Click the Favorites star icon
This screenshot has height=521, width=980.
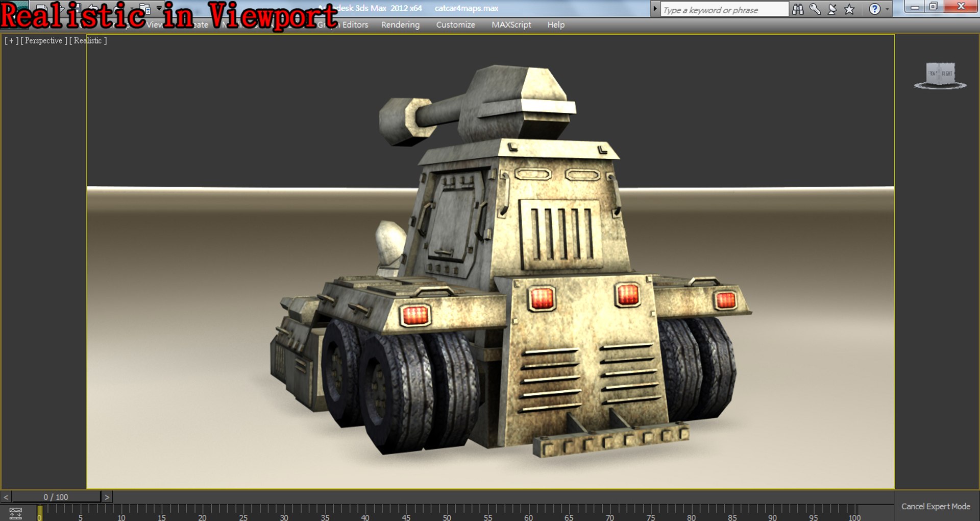849,9
